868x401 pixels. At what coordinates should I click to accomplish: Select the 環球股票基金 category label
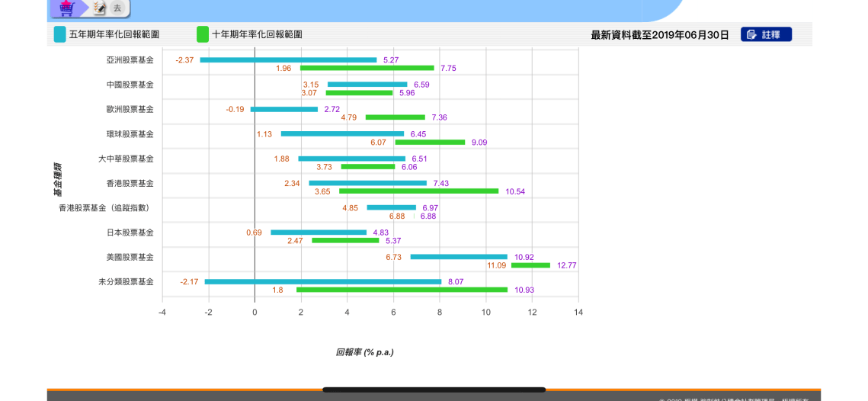tap(130, 134)
